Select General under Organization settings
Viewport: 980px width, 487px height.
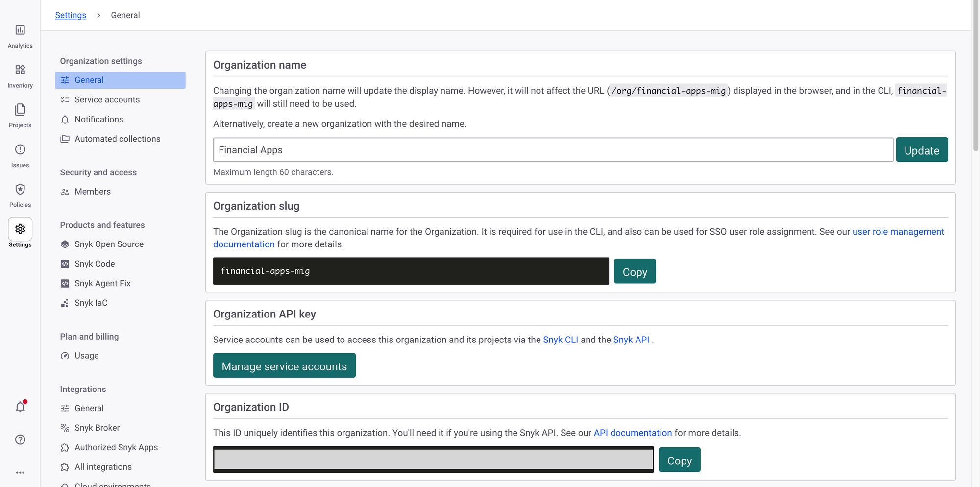120,80
